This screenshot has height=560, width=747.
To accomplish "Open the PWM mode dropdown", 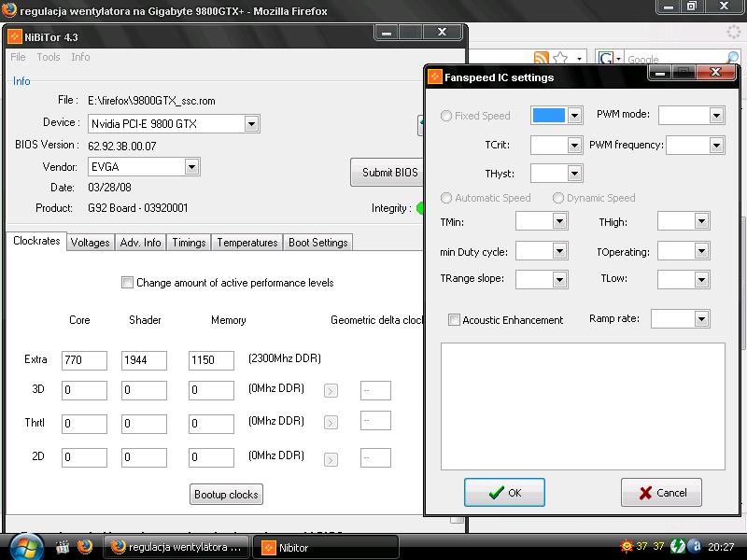I will (716, 115).
